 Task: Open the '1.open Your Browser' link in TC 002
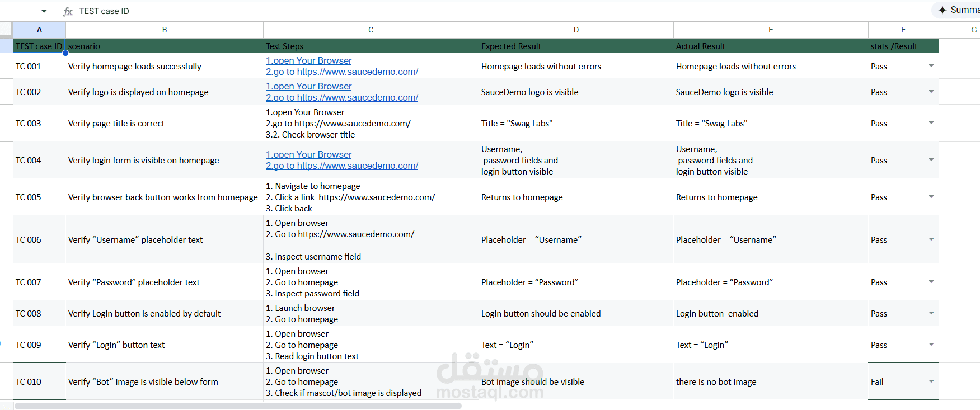click(309, 86)
